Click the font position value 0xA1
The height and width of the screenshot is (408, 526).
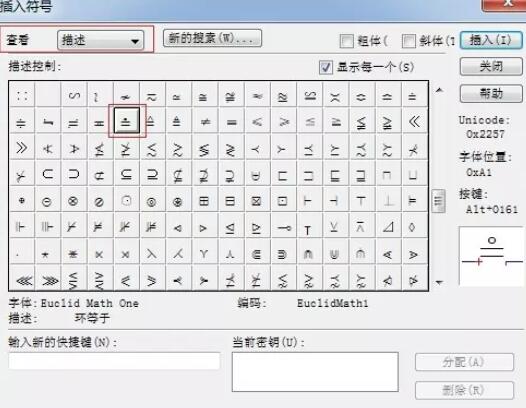(479, 172)
